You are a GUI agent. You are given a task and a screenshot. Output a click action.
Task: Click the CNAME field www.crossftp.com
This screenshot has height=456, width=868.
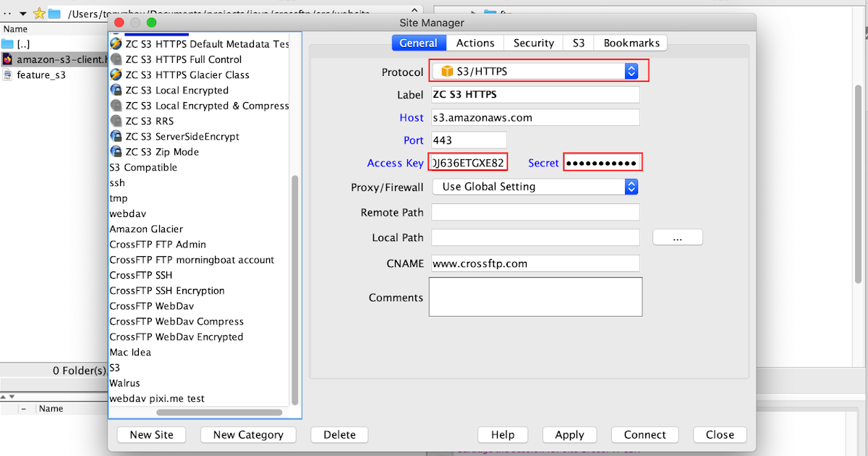535,263
